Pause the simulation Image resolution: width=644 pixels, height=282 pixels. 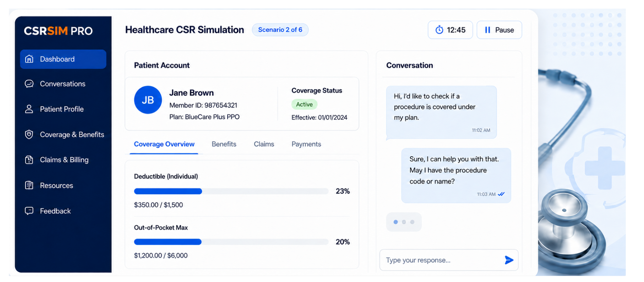pos(499,30)
